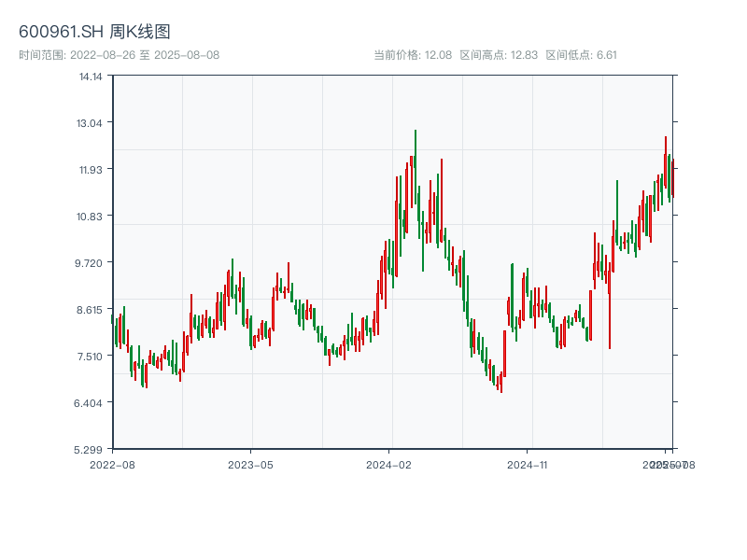Click y-axis label 7.510

90,357
